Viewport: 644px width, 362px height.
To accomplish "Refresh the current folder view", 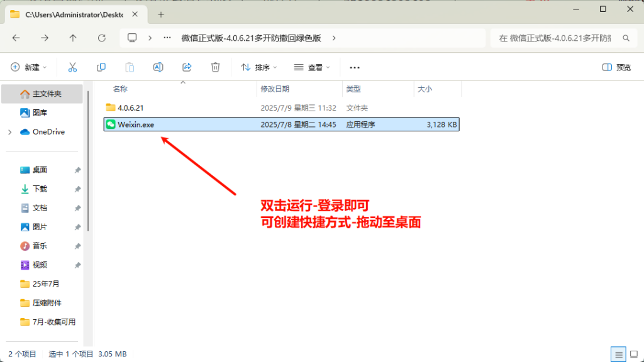I will click(102, 38).
